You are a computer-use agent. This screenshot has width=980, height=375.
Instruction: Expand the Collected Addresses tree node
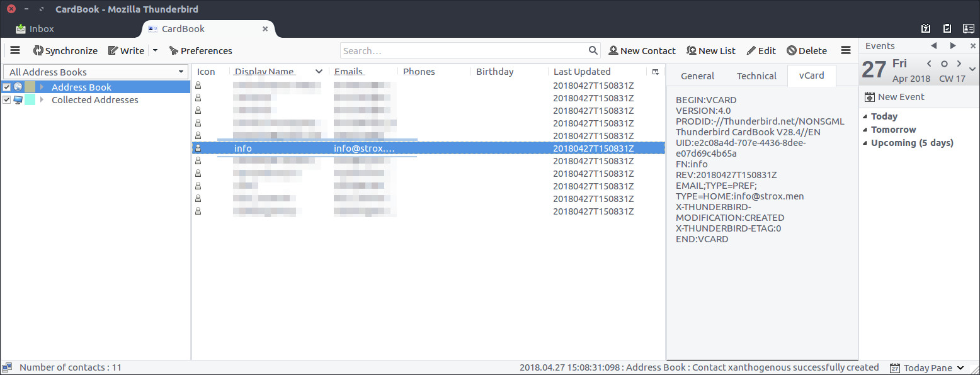coord(42,99)
